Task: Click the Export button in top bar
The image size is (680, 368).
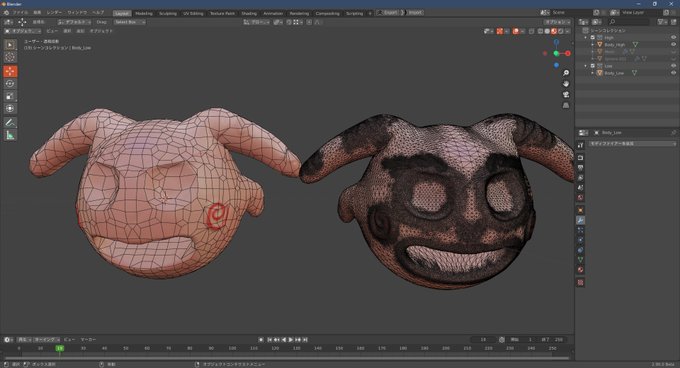Action: (x=389, y=13)
